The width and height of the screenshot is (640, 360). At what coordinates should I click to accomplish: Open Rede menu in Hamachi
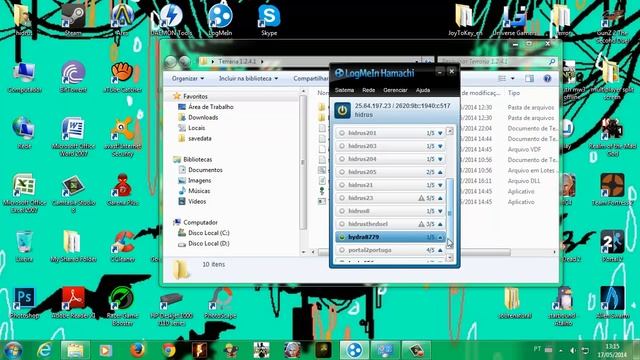[368, 90]
